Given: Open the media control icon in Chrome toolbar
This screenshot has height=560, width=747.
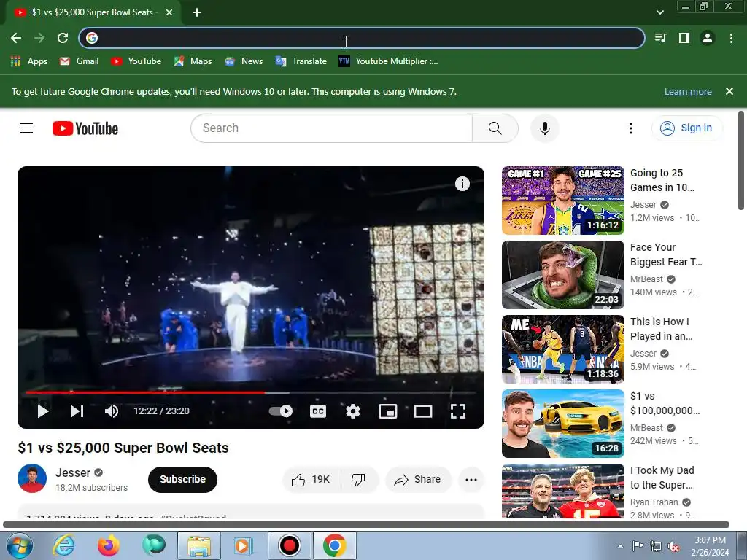Looking at the screenshot, I should coord(661,38).
